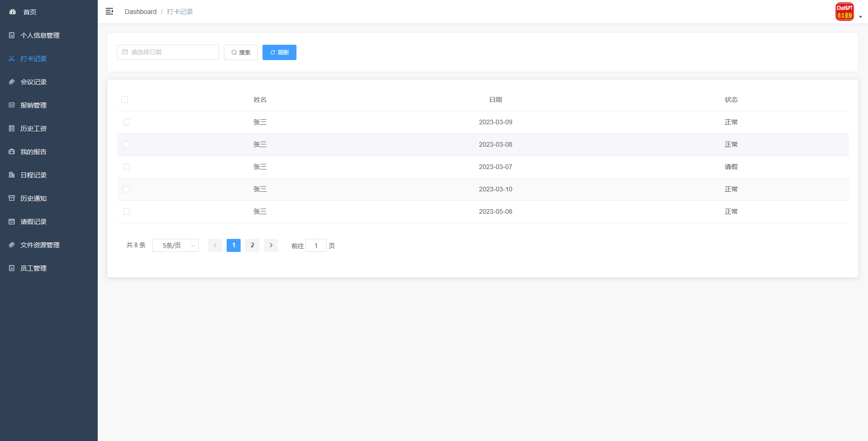Screen dimensions: 868x441
Task: Check the row dated 2023-03-09
Action: pos(127,122)
